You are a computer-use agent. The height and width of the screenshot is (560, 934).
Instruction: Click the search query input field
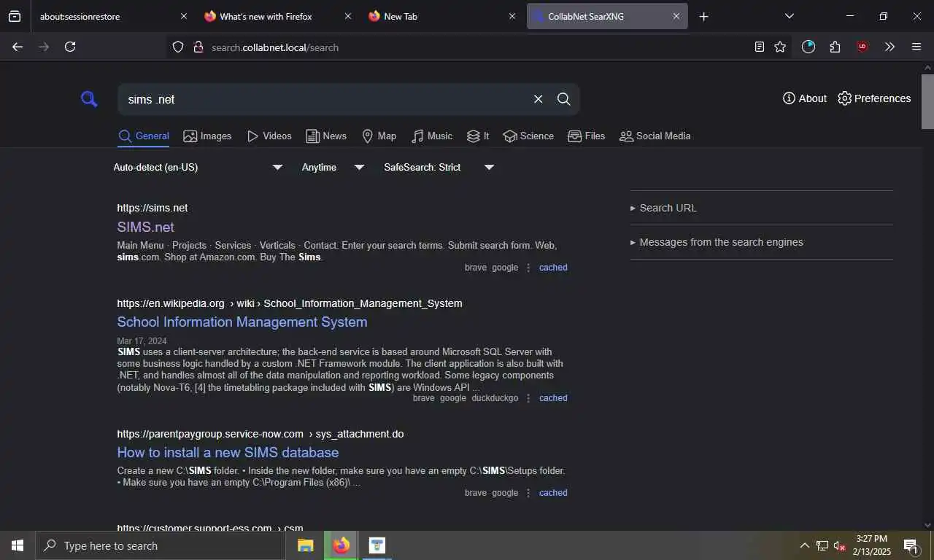click(x=325, y=99)
